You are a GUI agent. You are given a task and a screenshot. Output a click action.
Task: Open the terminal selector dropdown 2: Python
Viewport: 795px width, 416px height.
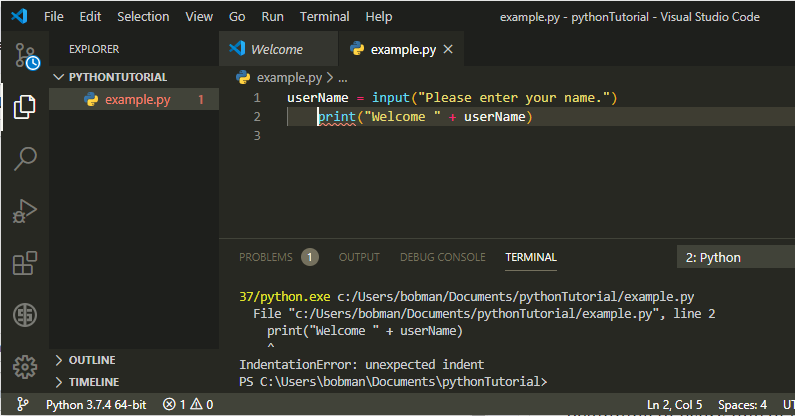736,257
